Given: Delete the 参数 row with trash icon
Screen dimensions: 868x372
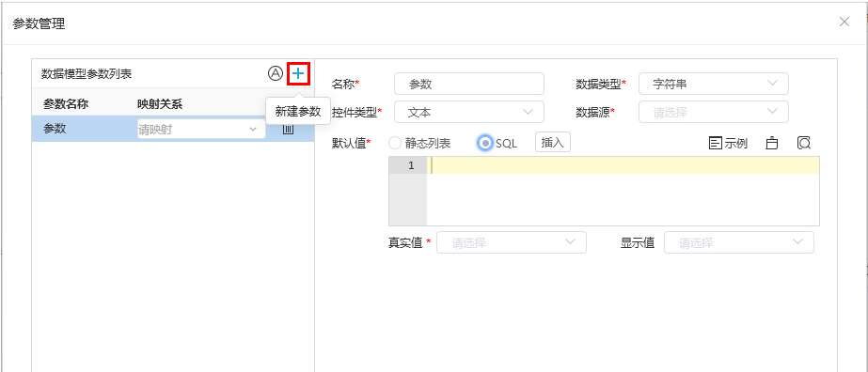Looking at the screenshot, I should pos(288,130).
